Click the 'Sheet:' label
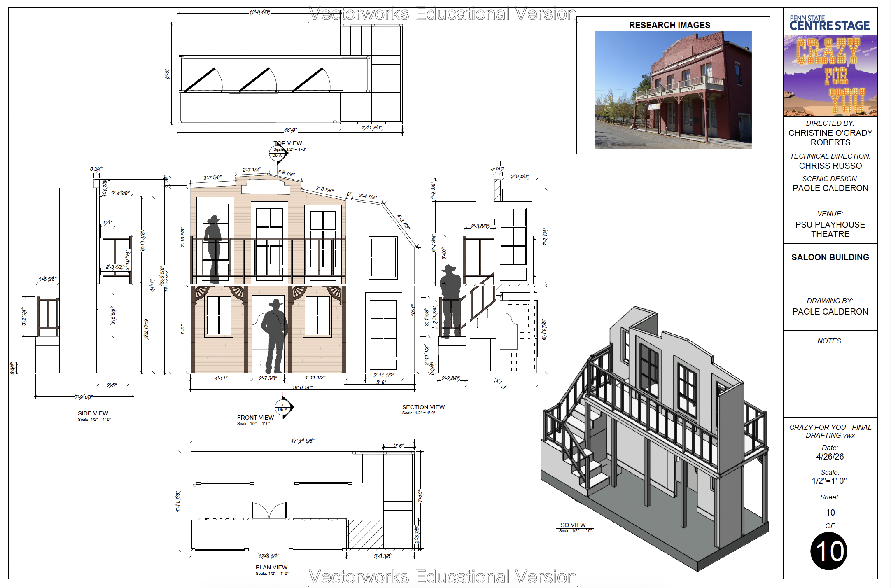Image resolution: width=891 pixels, height=588 pixels. click(830, 497)
